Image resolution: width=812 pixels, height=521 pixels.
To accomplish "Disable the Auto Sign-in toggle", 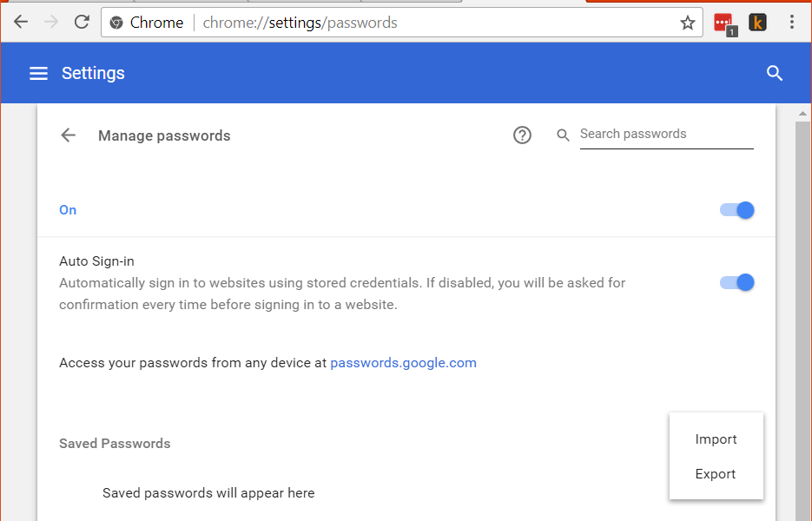I will point(738,282).
